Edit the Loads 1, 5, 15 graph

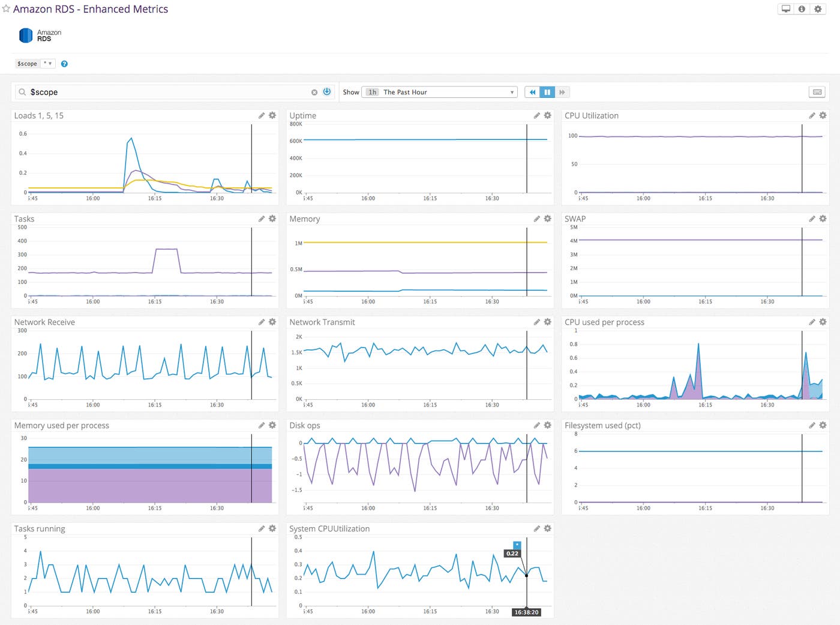pos(262,115)
